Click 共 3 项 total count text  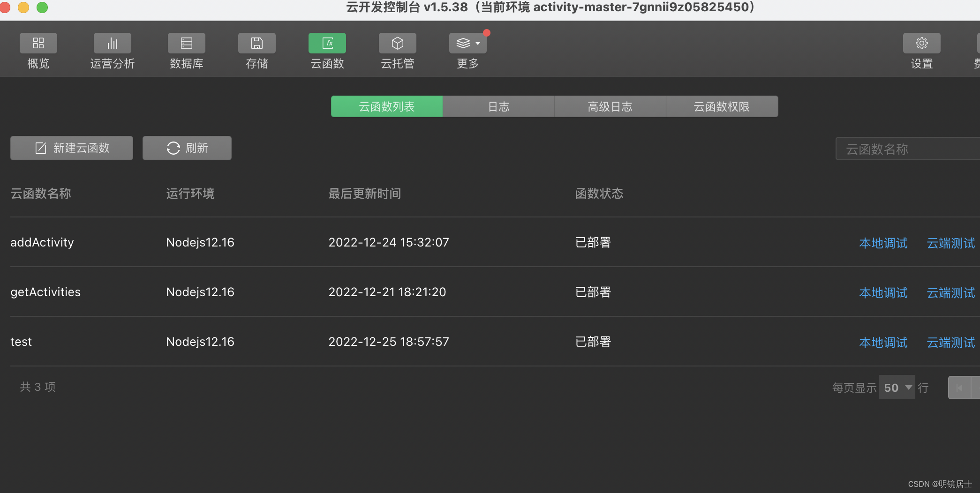[x=38, y=387]
